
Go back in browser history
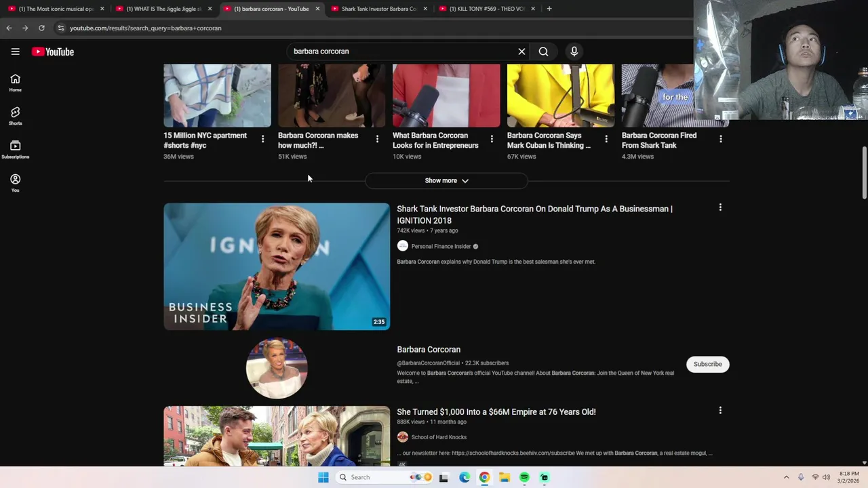coord(9,28)
